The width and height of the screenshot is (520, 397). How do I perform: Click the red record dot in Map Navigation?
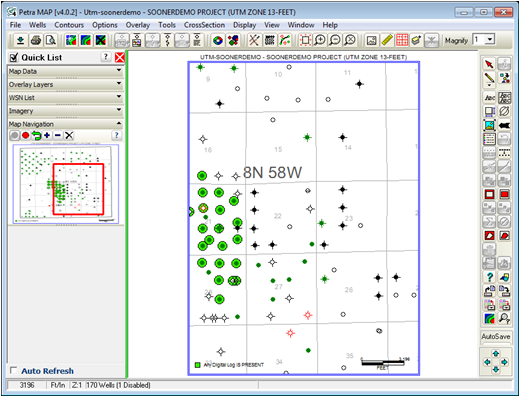click(26, 135)
